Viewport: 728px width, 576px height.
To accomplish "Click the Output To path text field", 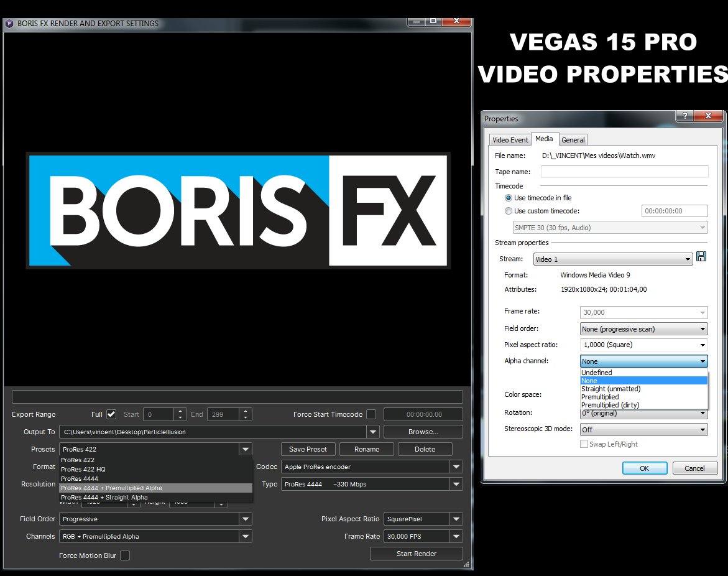I will pos(213,432).
